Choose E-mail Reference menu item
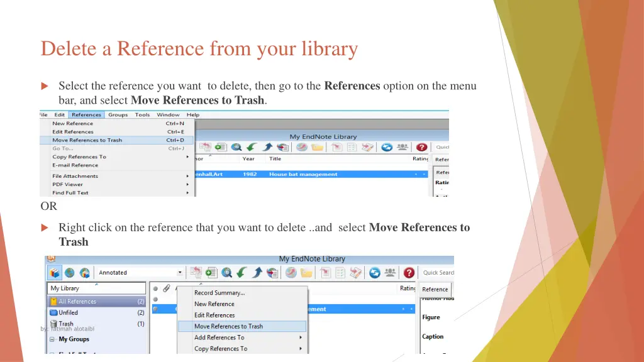Viewport: 644px width, 362px height. coord(117,165)
